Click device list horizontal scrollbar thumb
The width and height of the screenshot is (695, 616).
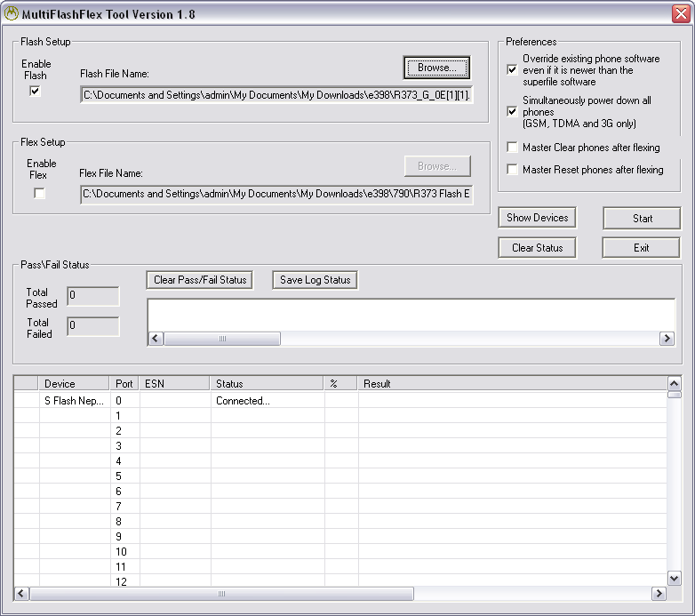(221, 594)
